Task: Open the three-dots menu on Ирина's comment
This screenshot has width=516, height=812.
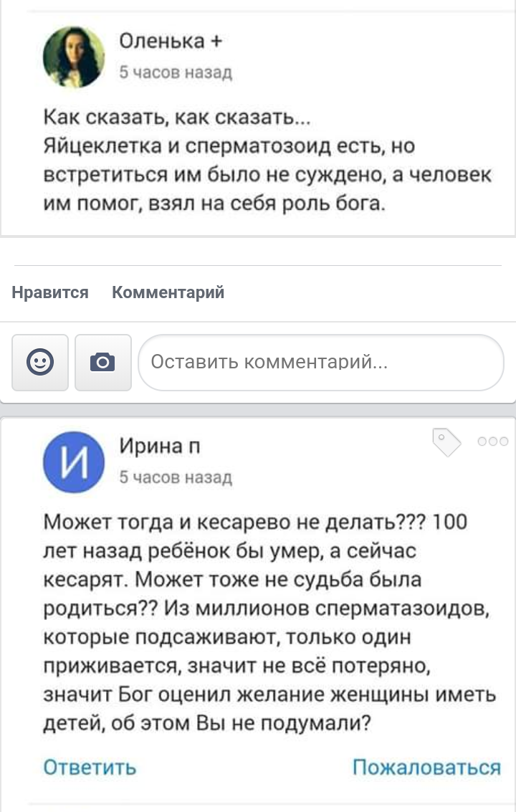Action: [493, 441]
